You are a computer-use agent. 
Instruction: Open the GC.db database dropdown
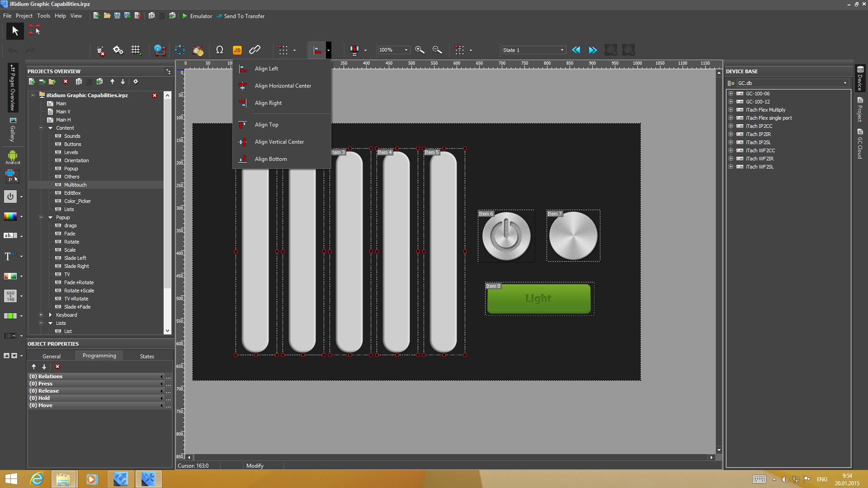(845, 83)
